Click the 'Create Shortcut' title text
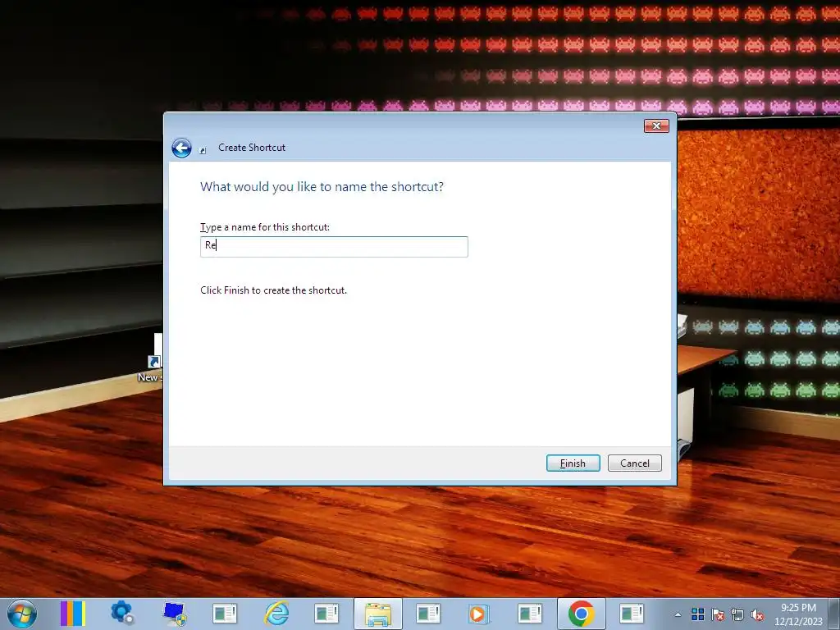 (x=252, y=148)
